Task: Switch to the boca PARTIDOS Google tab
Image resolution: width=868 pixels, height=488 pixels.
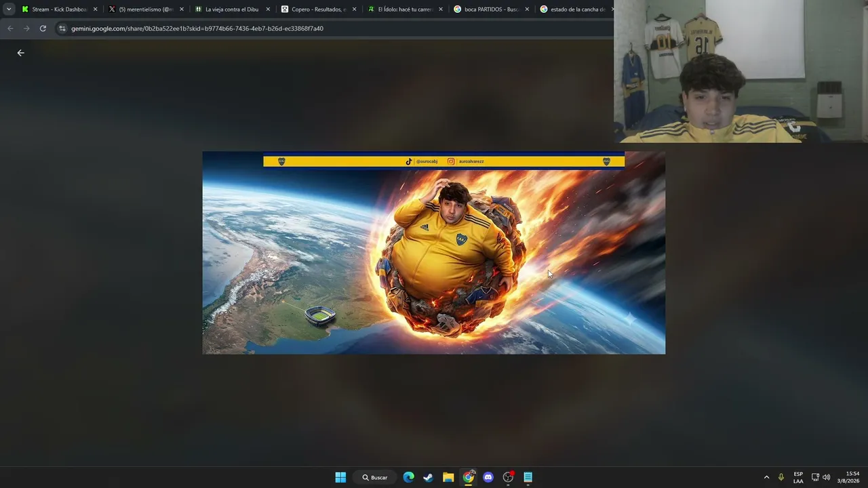Action: (492, 9)
